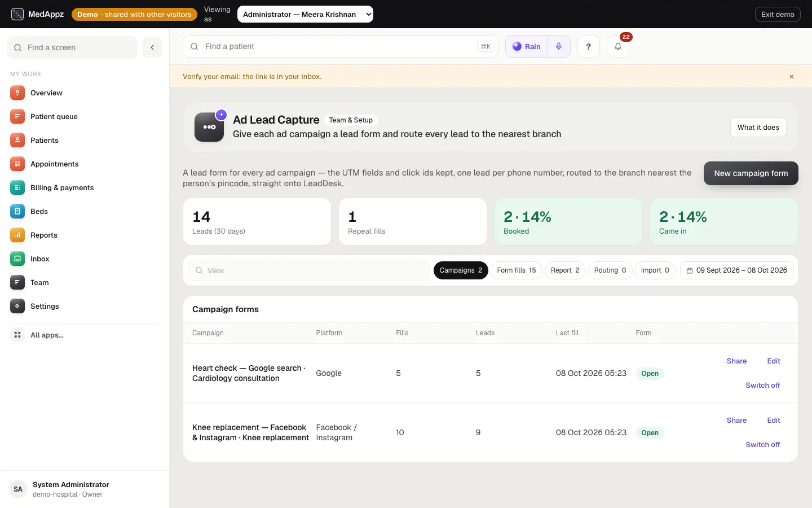Image resolution: width=812 pixels, height=508 pixels.
Task: Edit the Heart check campaign form
Action: click(x=774, y=361)
